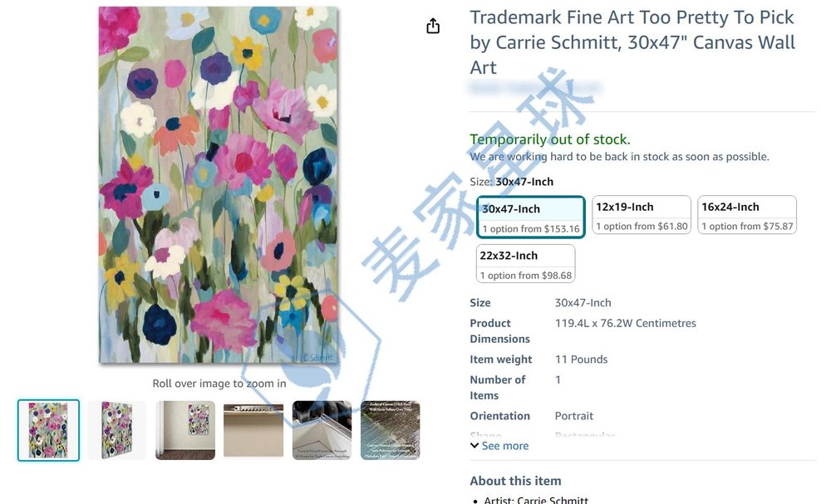Show the wall room-view thumbnail
This screenshot has width=831, height=504.
[185, 430]
